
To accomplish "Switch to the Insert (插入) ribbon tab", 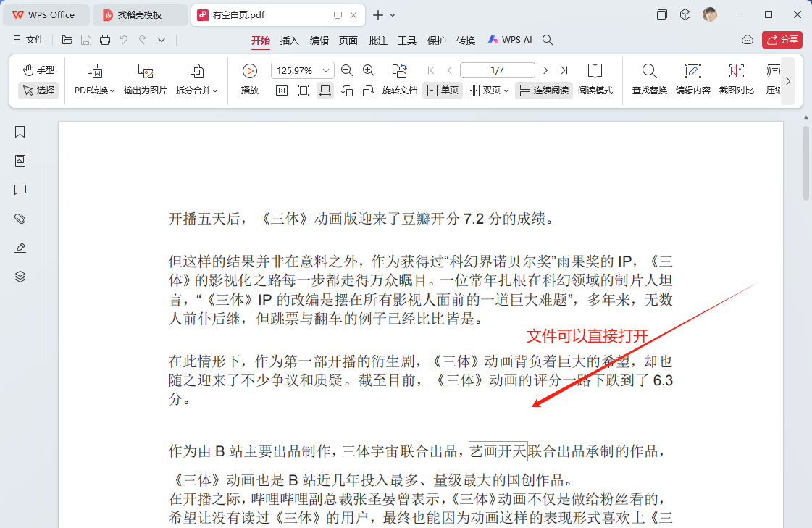I will click(290, 41).
